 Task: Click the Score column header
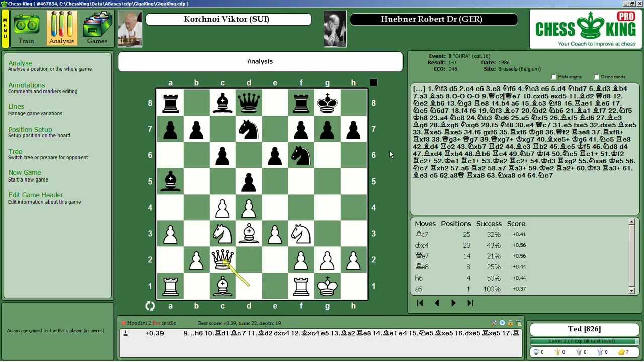[x=516, y=224]
